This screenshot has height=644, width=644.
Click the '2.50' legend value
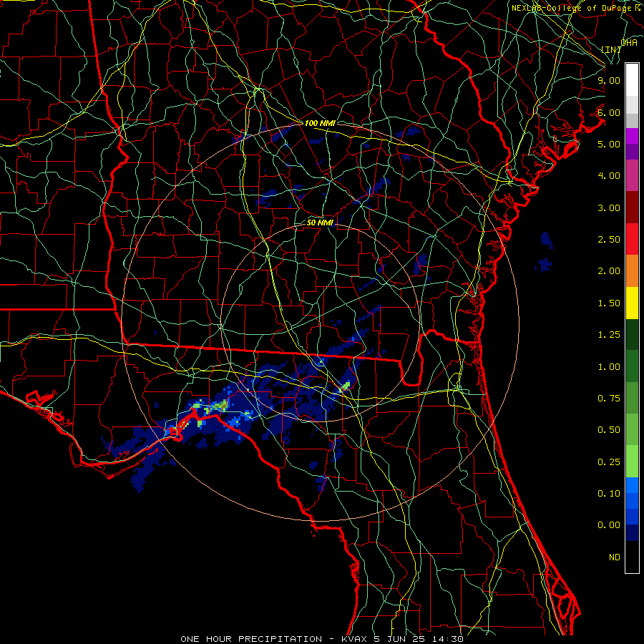pos(609,240)
